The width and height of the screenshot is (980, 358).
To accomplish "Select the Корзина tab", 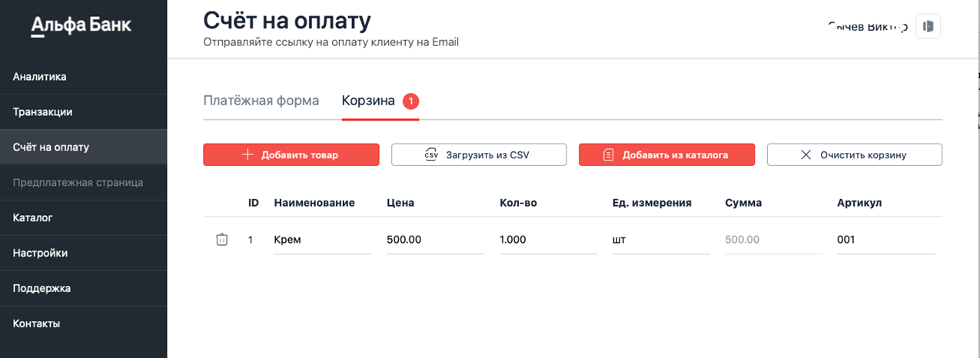I will [x=368, y=101].
